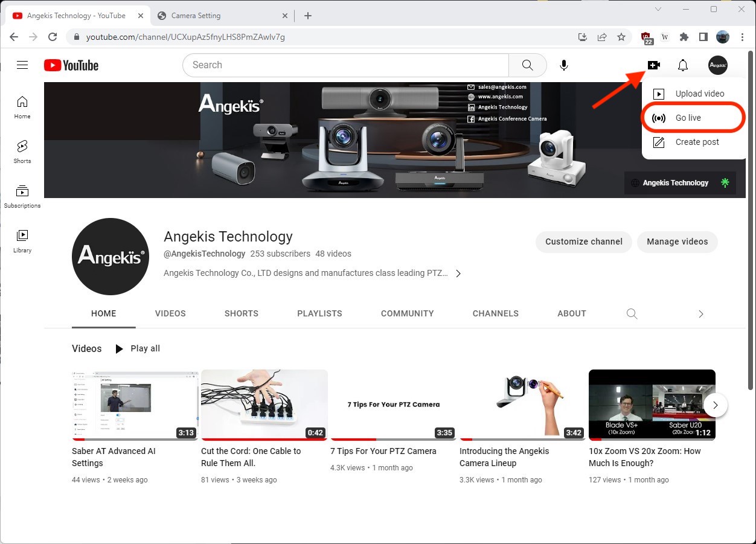756x544 pixels.
Task: Open Subscriptions in the sidebar
Action: point(22,196)
